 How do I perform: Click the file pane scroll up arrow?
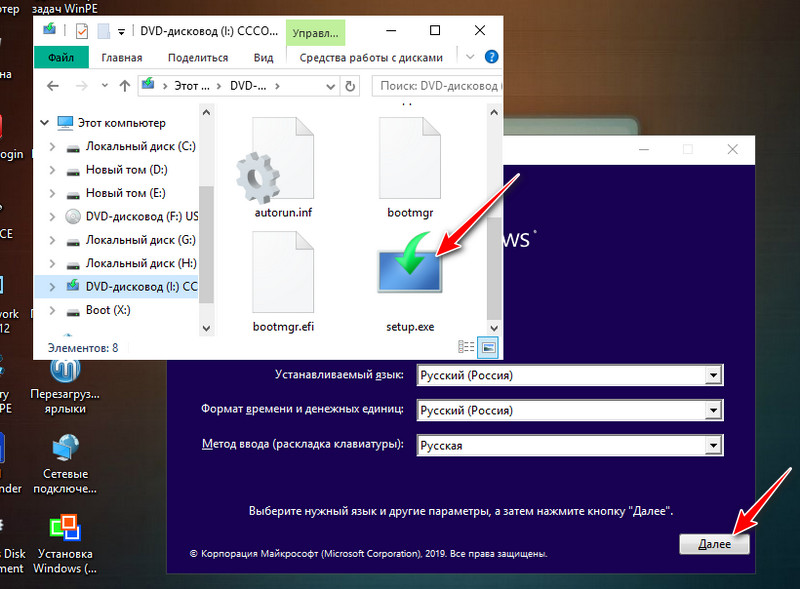pos(493,112)
